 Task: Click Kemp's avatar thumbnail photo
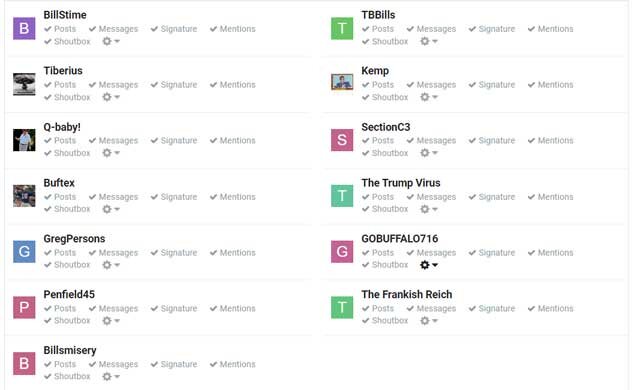point(342,82)
